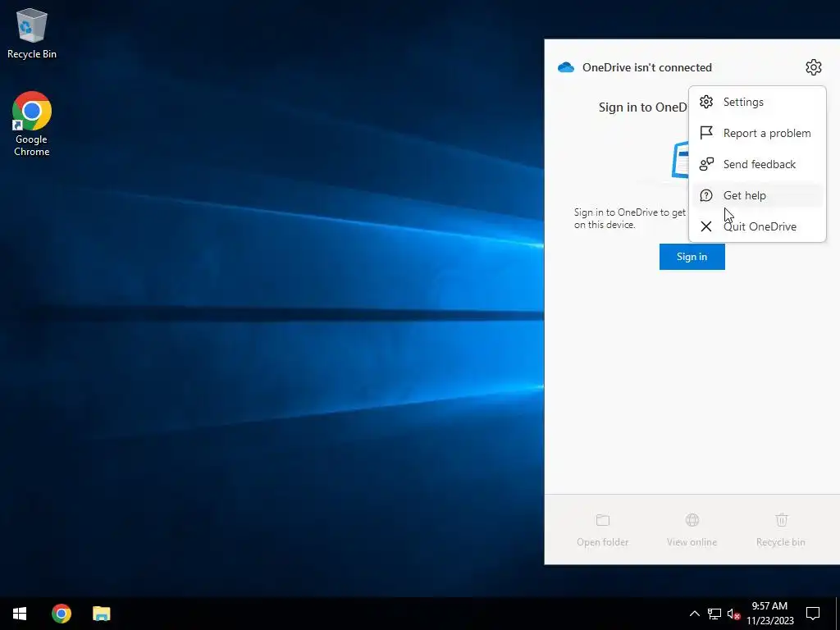Open the Windows Start menu
The width and height of the screenshot is (840, 630).
[x=20, y=614]
